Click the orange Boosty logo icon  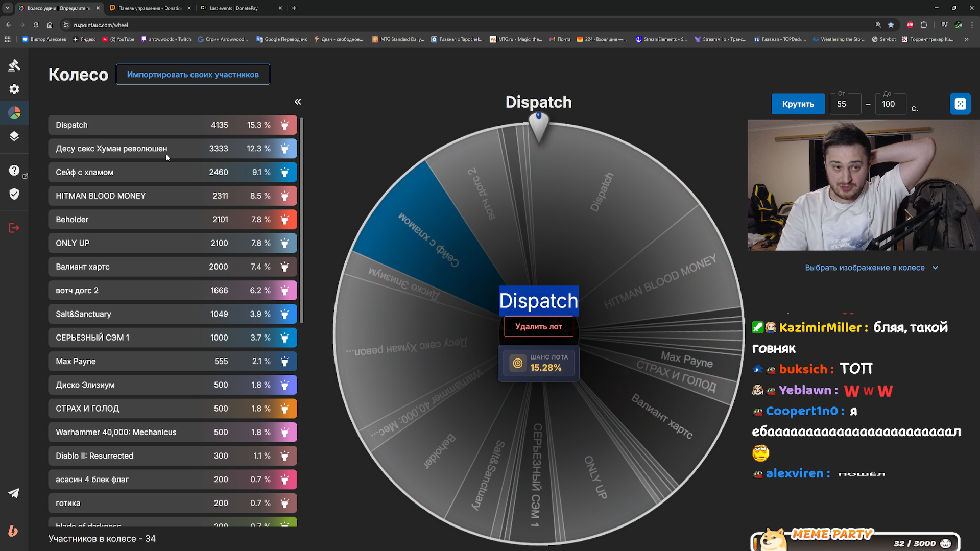tap(13, 531)
